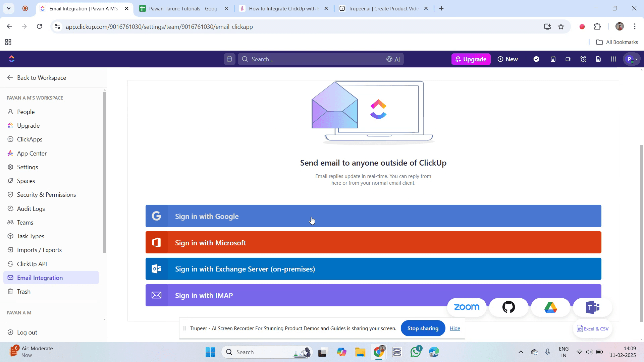Screen dimensions: 644x362
Task: Click the ClickUp logo home icon
Action: coord(12,59)
